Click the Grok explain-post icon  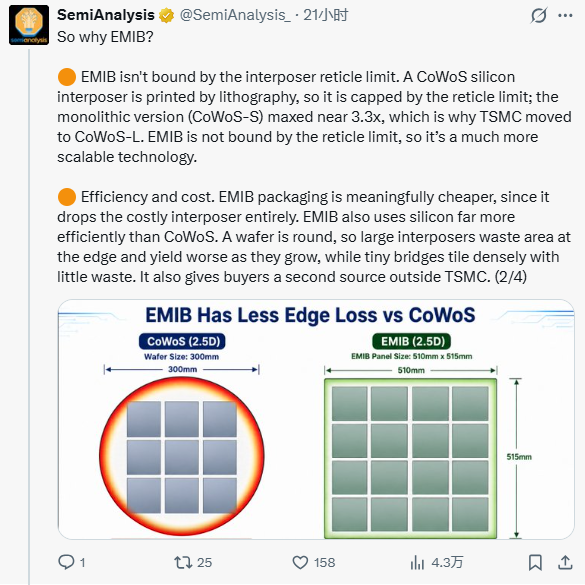point(538,16)
